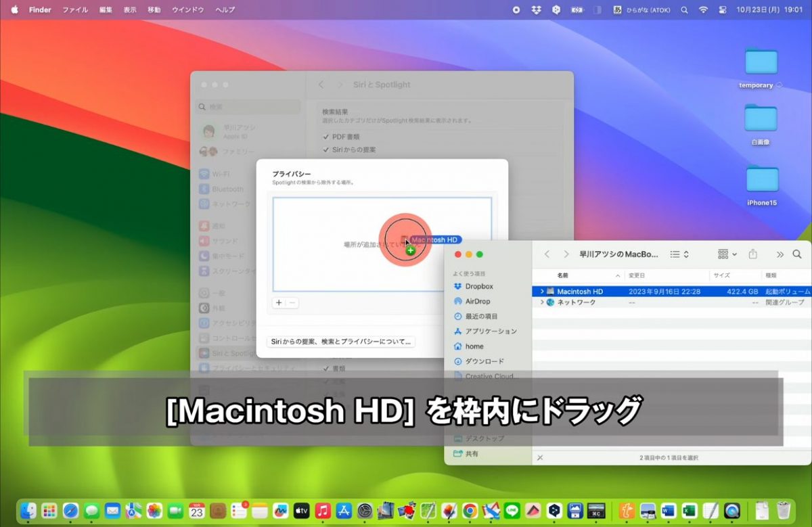Open the 編集 menu

(x=106, y=9)
